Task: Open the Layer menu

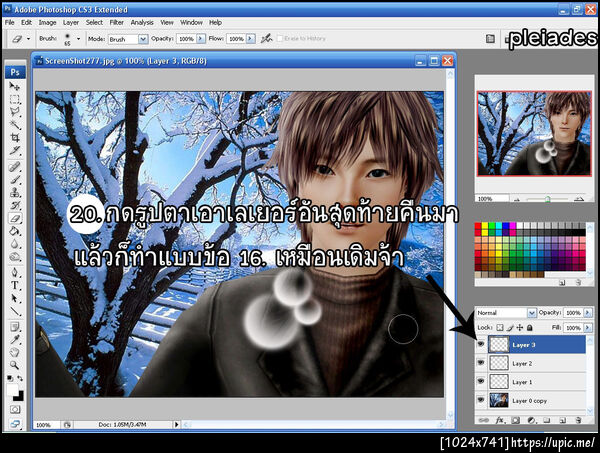Action: 71,23
